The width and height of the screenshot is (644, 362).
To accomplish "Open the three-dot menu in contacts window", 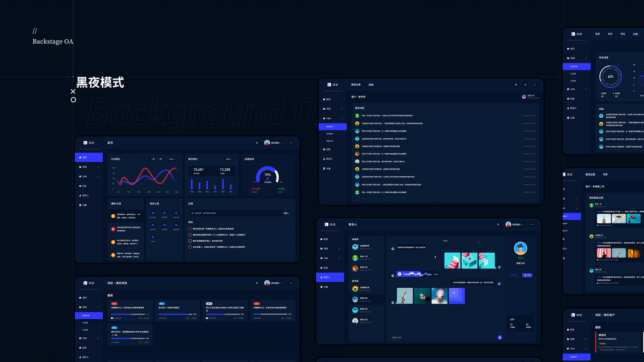I will click(x=532, y=224).
